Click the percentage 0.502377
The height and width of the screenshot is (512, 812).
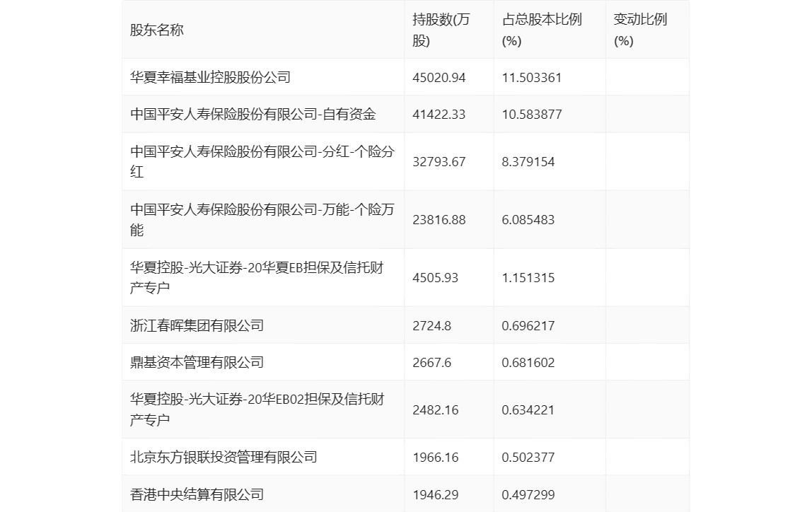point(528,458)
